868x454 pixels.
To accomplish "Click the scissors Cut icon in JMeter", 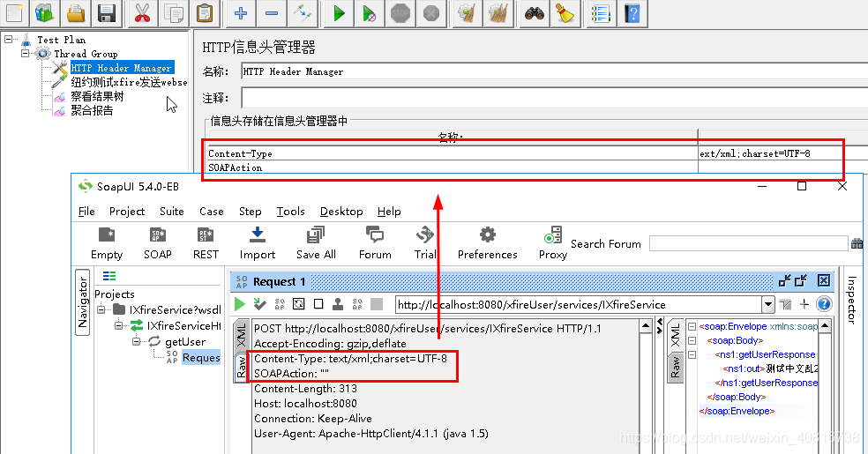I will [x=142, y=12].
